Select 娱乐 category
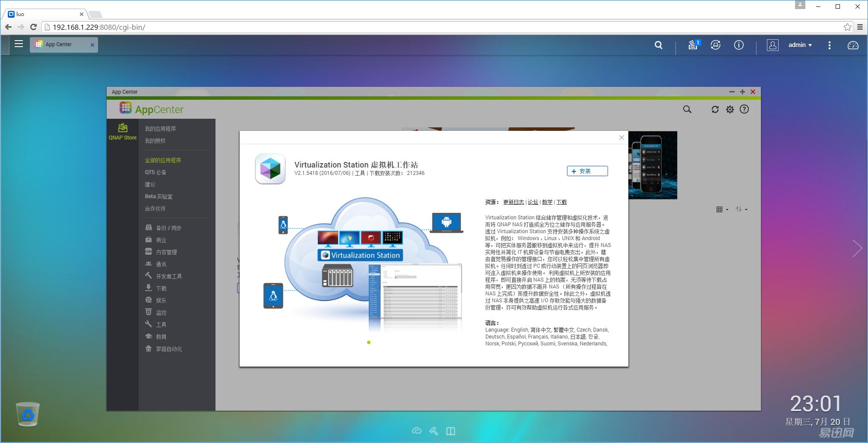The height and width of the screenshot is (443, 868). point(155,301)
